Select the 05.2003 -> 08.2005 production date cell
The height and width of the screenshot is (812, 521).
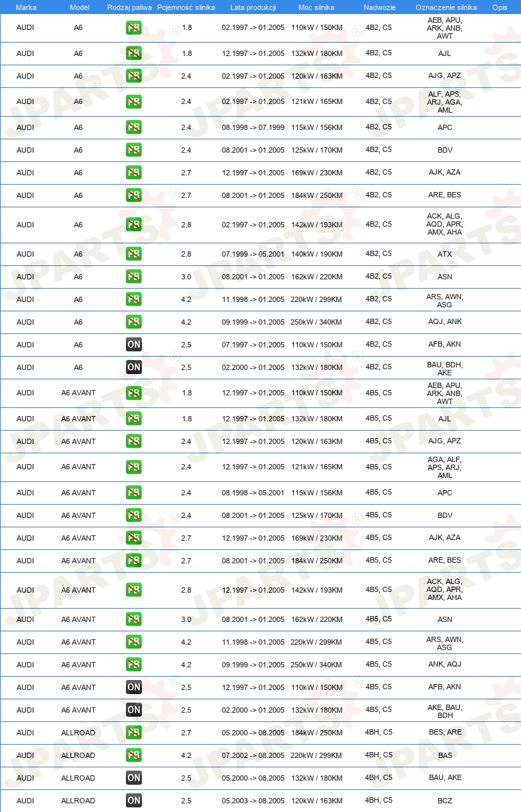pos(253,801)
